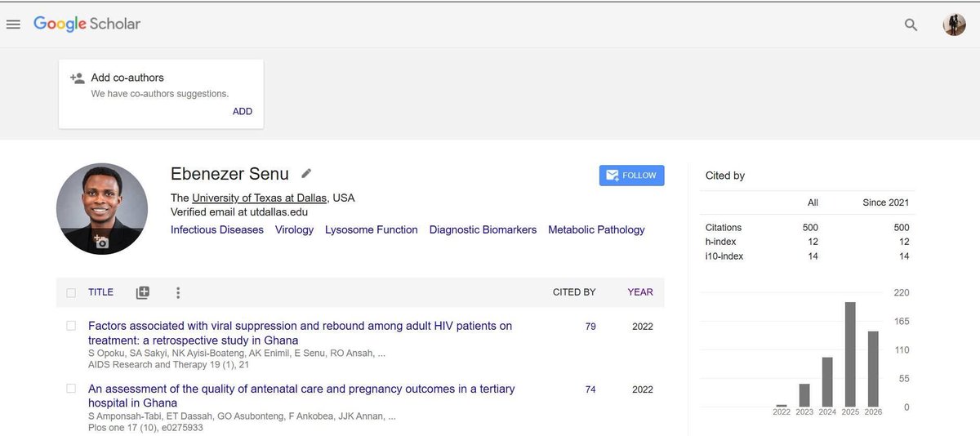Viewport: 980px width, 436px height.
Task: Click the add-article plus icon in the table header
Action: pos(143,292)
